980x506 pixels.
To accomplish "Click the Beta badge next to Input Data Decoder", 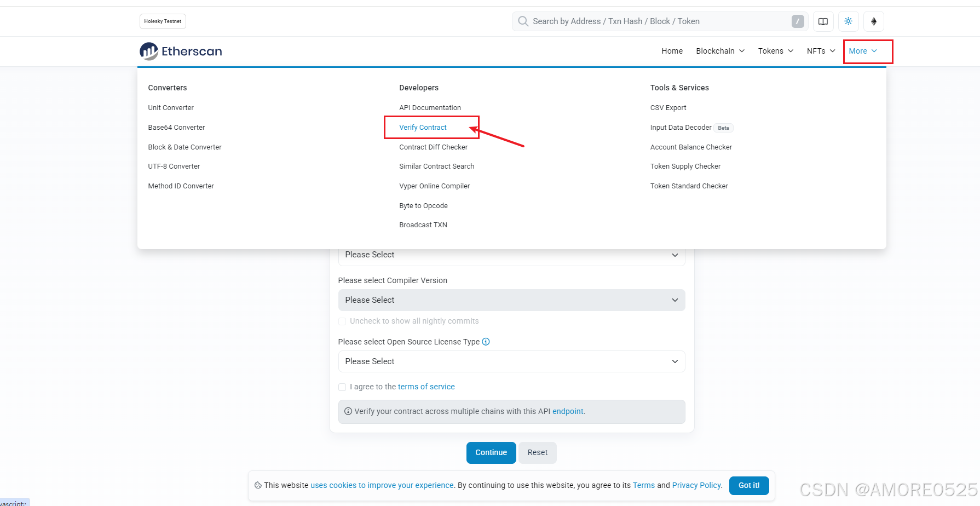I will pyautogui.click(x=723, y=128).
